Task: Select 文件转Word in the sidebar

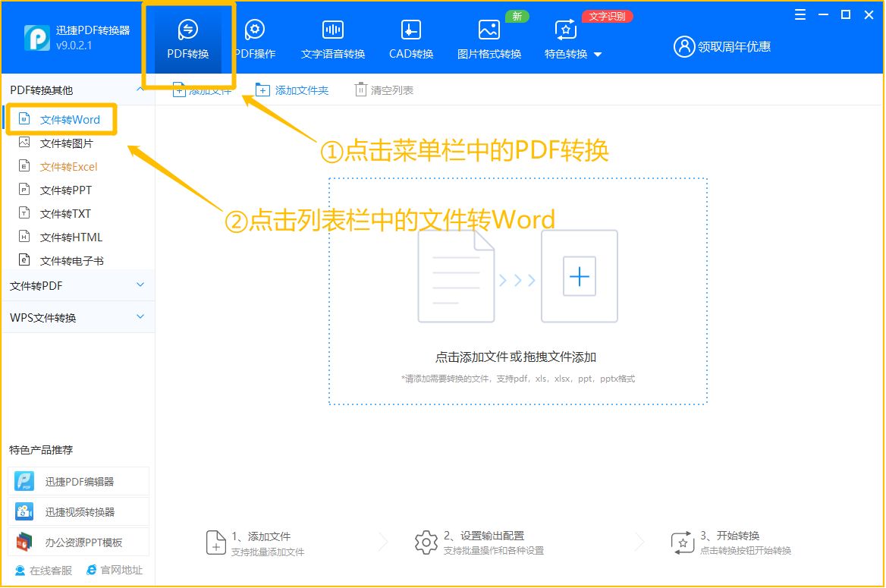Action: pos(70,120)
